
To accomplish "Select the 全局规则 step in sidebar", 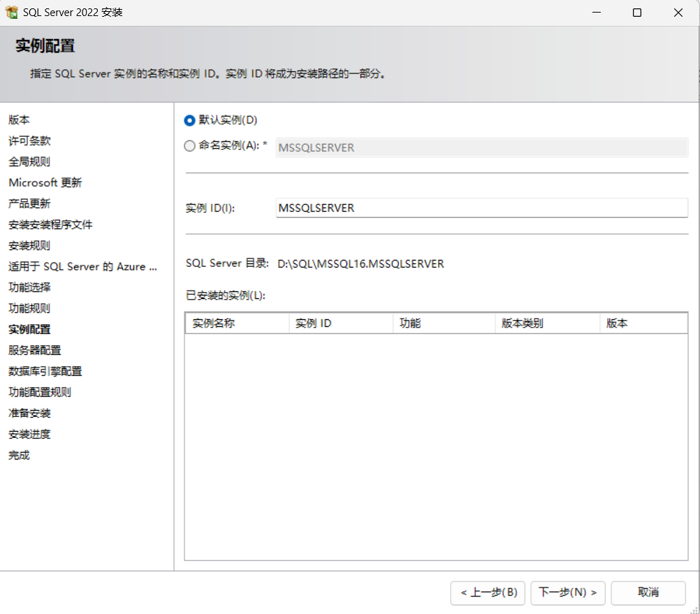I will pos(29,162).
